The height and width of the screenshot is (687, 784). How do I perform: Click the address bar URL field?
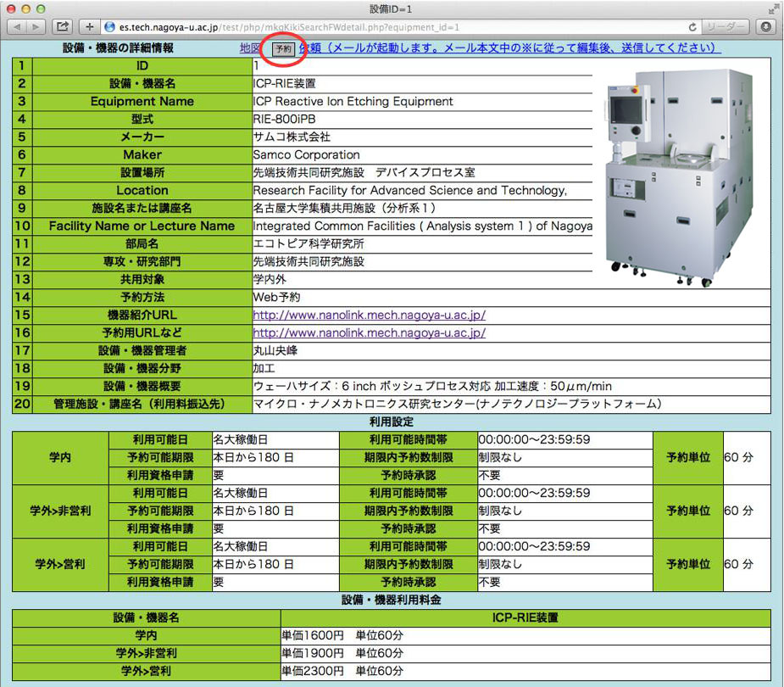[x=381, y=27]
